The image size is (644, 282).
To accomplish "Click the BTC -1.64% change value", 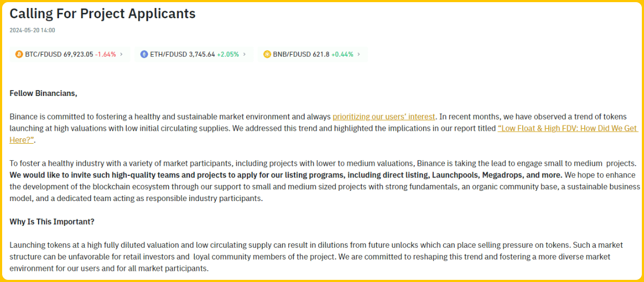I will tap(106, 54).
